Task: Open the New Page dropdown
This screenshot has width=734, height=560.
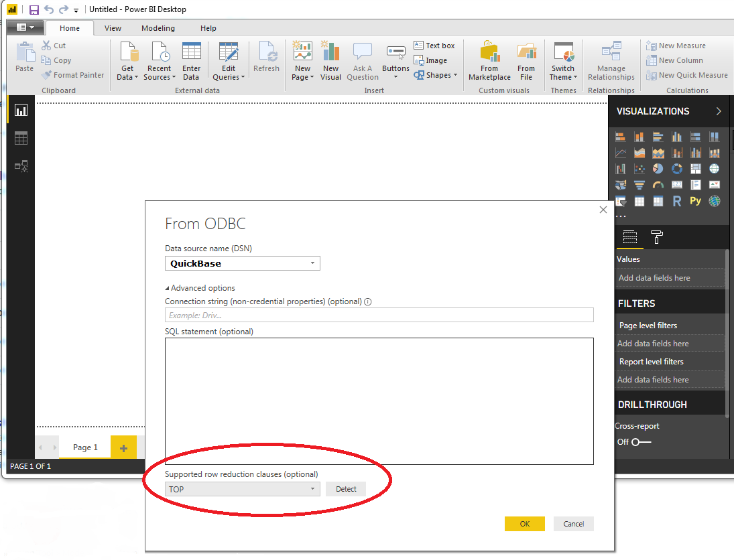Action: point(303,61)
